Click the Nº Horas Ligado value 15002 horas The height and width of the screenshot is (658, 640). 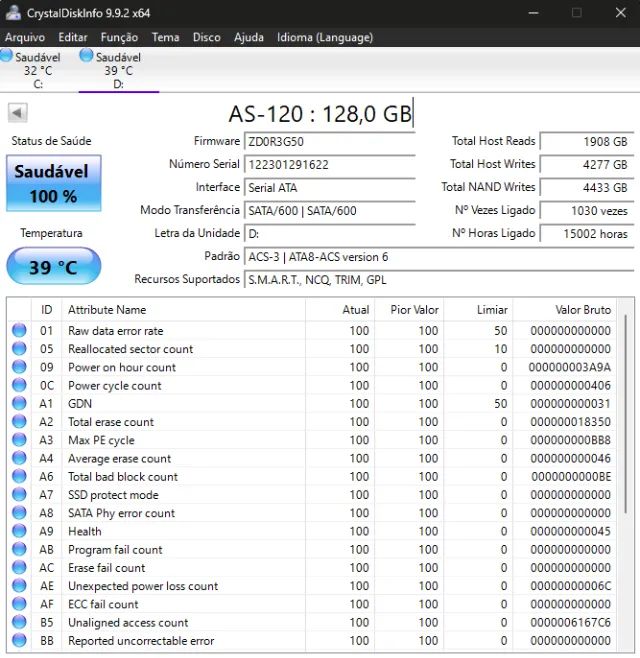[587, 234]
